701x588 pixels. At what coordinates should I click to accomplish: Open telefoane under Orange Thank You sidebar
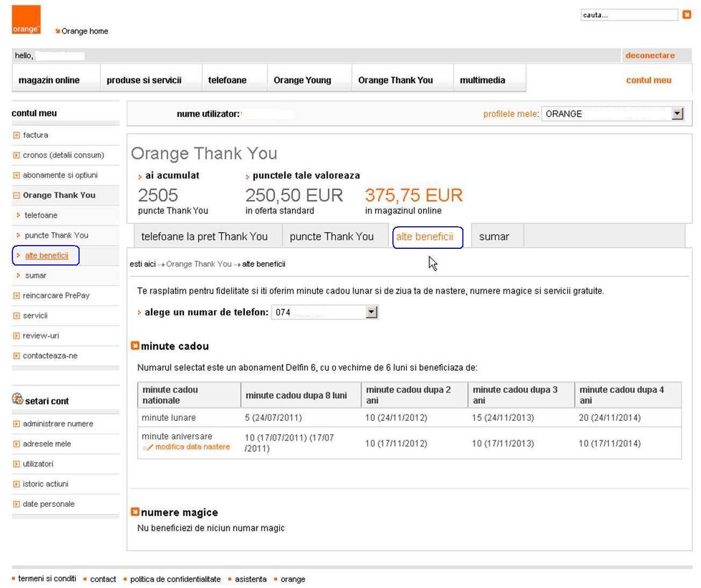(41, 215)
